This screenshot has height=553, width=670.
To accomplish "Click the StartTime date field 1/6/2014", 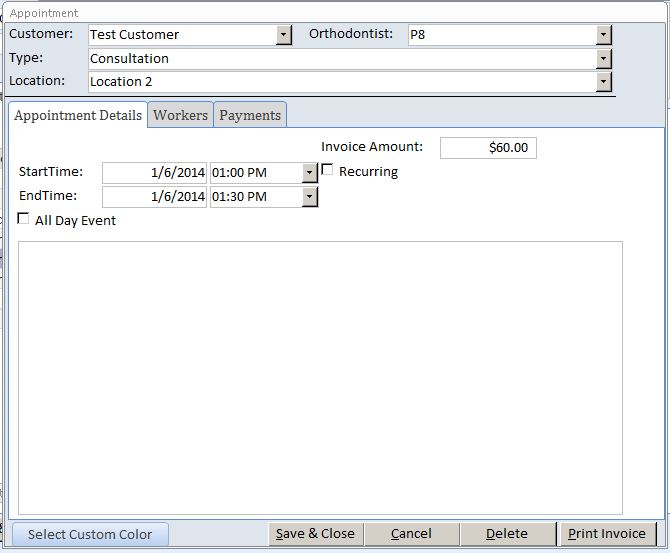I will point(154,173).
